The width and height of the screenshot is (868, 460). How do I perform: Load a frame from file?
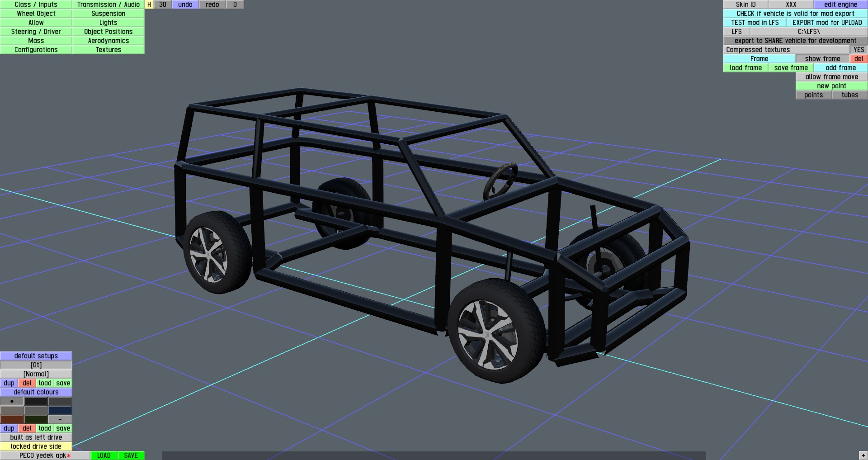click(x=746, y=68)
